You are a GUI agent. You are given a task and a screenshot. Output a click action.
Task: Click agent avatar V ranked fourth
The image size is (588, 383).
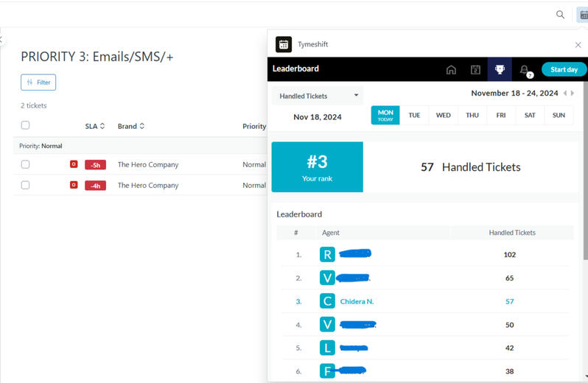[x=327, y=325]
